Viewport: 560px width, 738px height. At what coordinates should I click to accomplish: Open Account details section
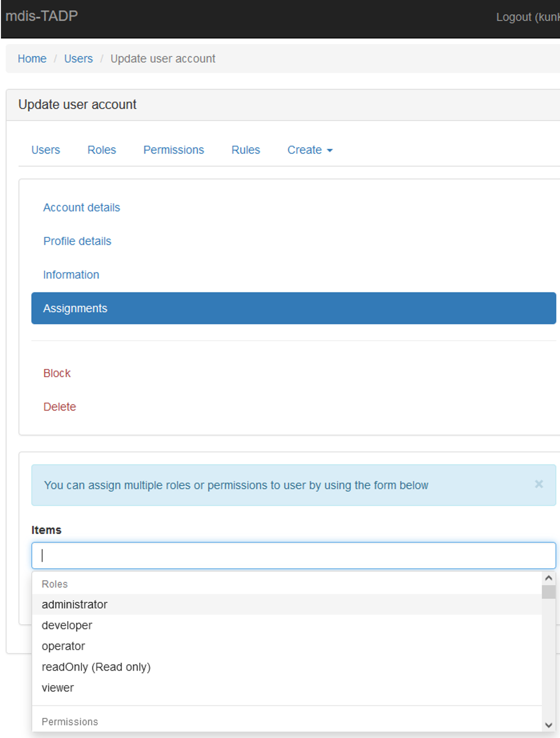pos(81,207)
